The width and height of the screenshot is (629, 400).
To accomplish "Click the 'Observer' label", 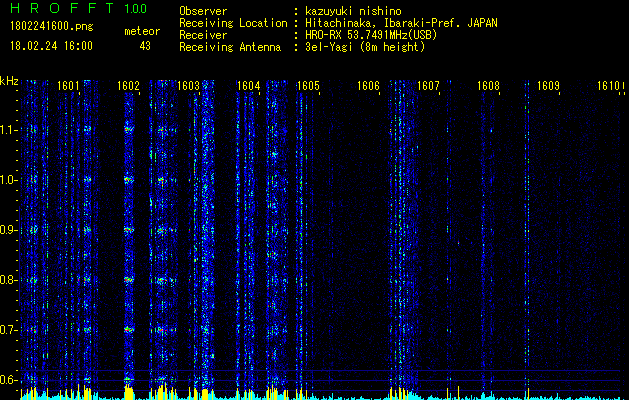I will pos(203,11).
